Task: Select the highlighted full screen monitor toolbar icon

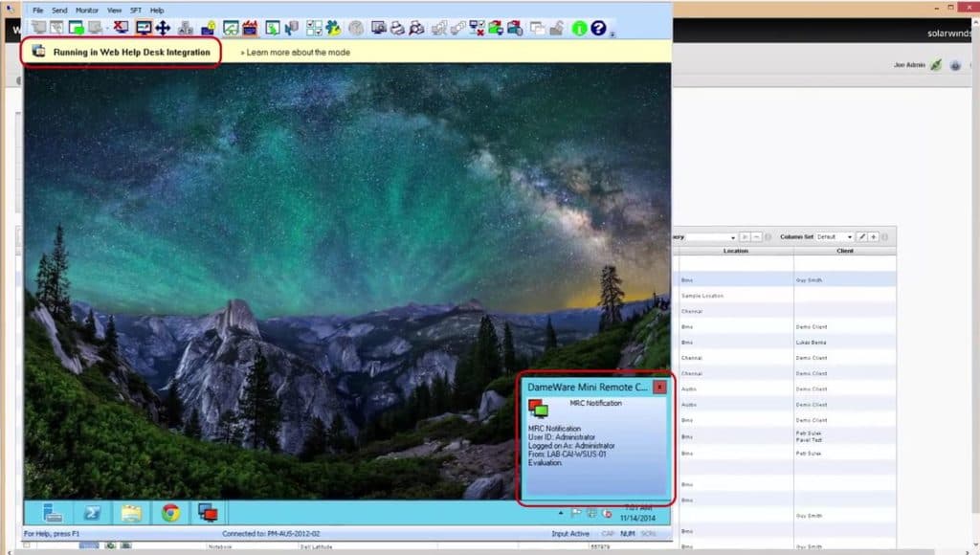Action: [144, 28]
